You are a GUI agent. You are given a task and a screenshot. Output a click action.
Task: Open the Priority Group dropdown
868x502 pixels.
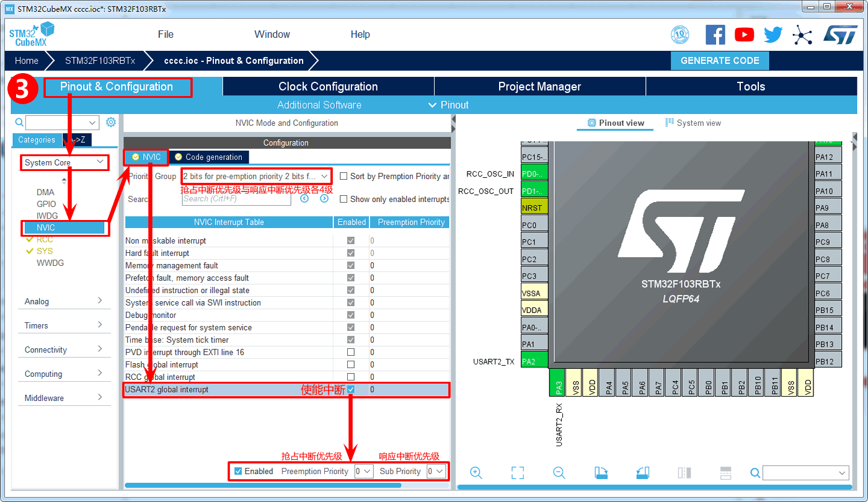256,177
